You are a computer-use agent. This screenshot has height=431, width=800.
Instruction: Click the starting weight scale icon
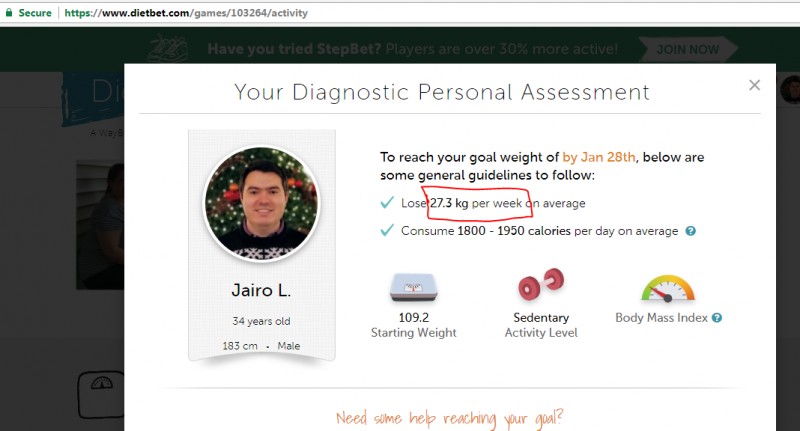click(x=414, y=287)
